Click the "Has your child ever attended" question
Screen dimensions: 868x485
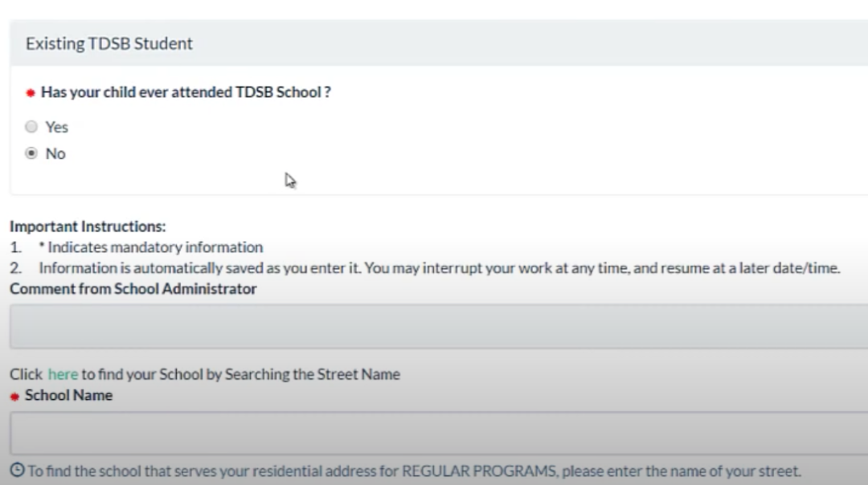click(x=186, y=92)
